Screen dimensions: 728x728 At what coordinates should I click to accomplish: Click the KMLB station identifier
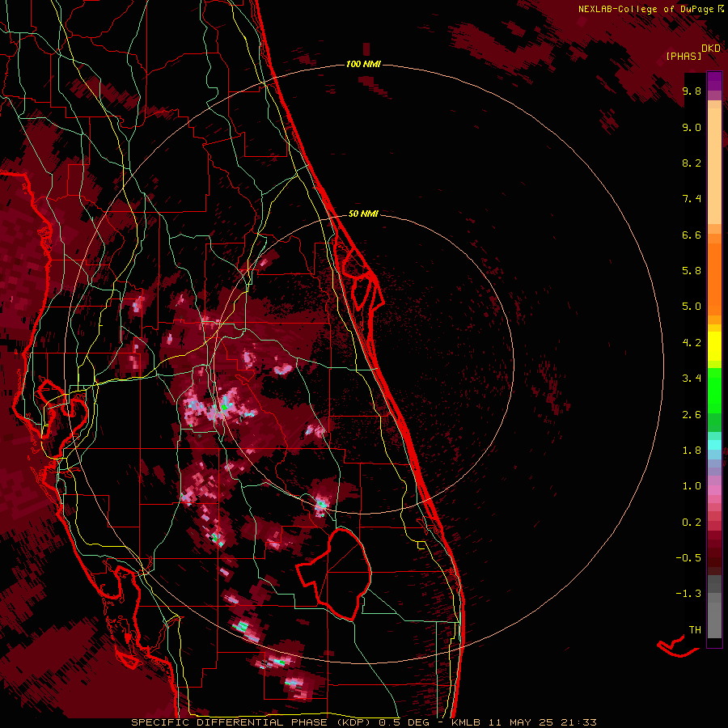[x=466, y=722]
